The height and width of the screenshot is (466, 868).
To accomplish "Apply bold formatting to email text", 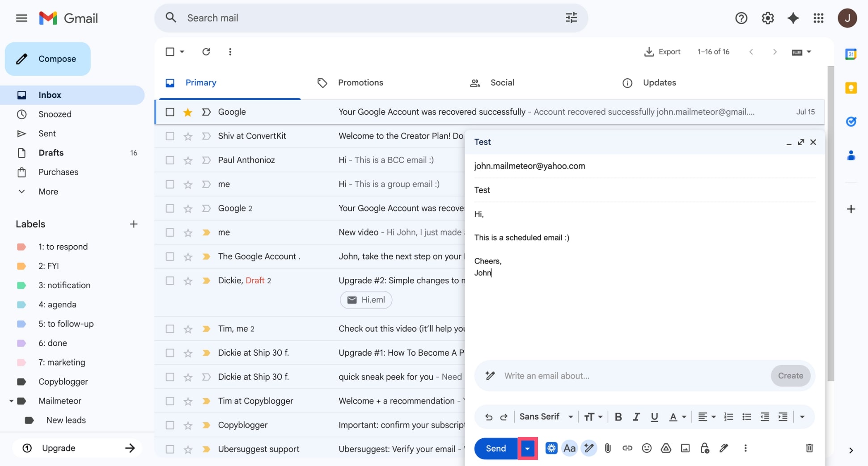I will click(618, 416).
